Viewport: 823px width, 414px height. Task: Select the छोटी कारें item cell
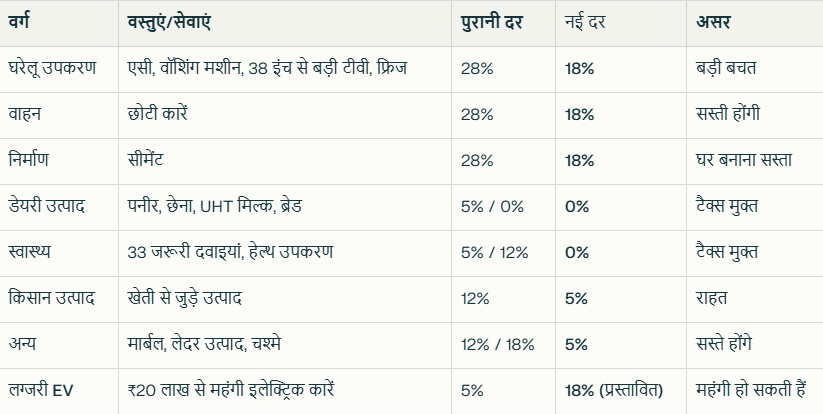pos(284,115)
